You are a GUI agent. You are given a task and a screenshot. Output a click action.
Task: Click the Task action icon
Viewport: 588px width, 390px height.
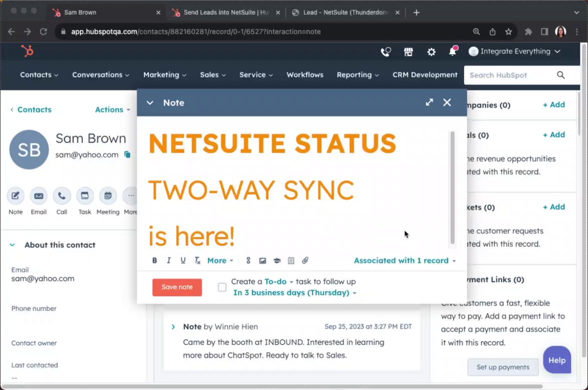pyautogui.click(x=85, y=196)
